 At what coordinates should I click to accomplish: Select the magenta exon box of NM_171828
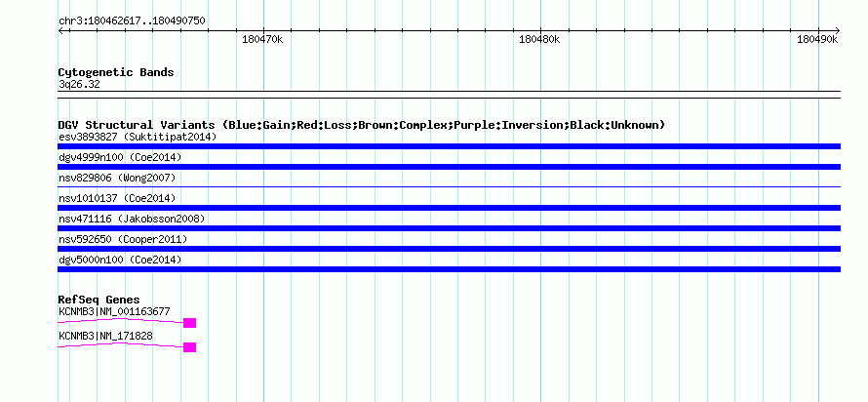coord(189,347)
